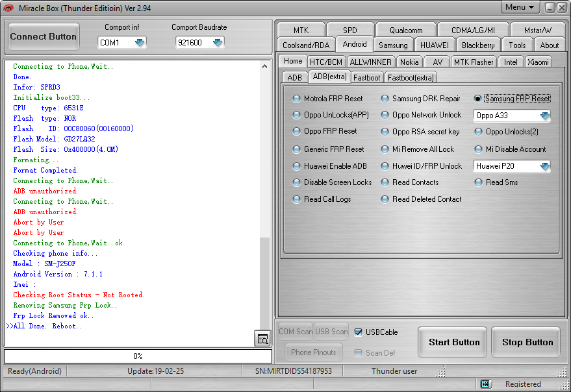
Task: Switch to the ADB tab
Action: point(295,77)
